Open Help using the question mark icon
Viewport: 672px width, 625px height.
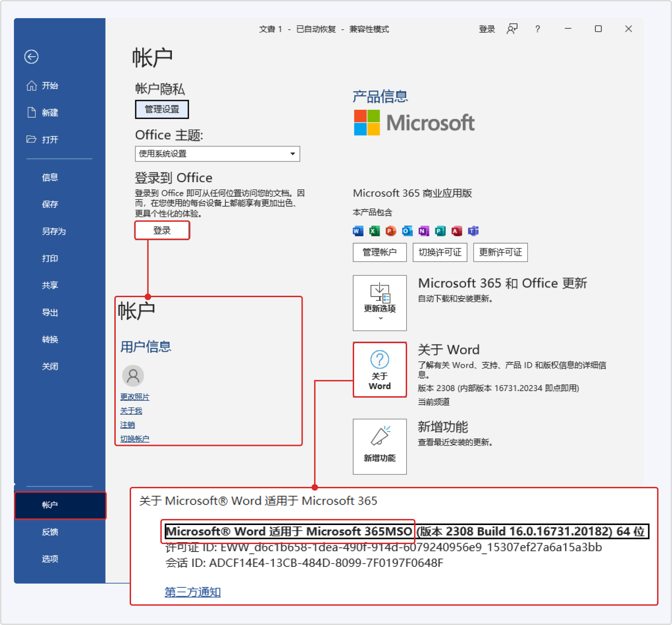pos(537,29)
